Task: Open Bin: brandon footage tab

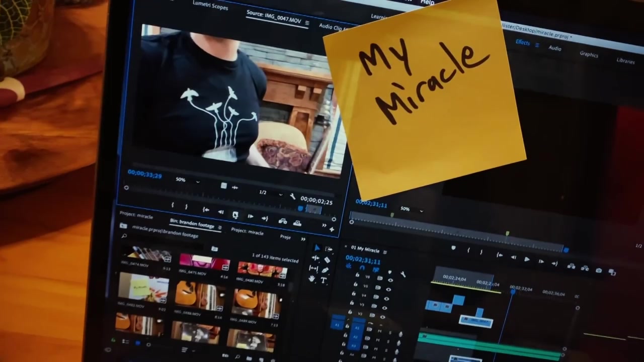Action: pyautogui.click(x=192, y=223)
